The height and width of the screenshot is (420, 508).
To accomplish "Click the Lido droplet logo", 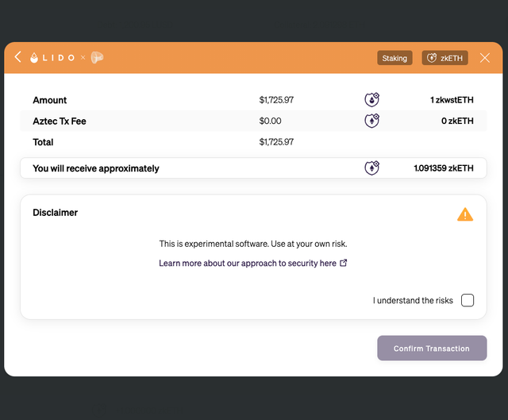I will [x=34, y=58].
